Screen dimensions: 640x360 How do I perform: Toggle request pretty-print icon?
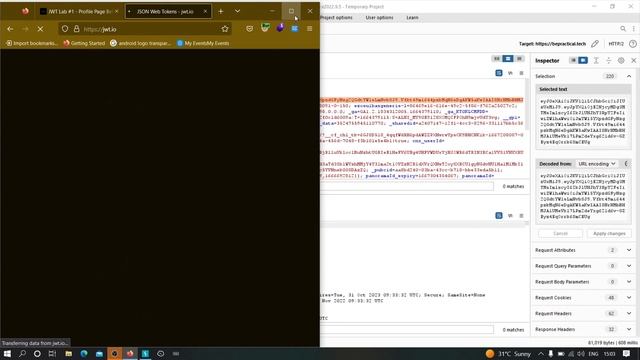point(499,73)
